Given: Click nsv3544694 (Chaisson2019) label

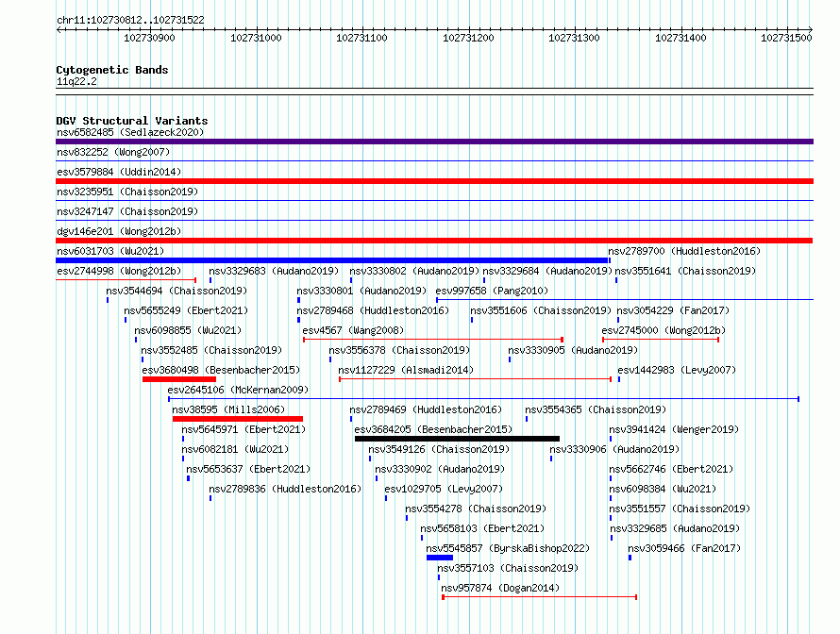Looking at the screenshot, I should [176, 291].
